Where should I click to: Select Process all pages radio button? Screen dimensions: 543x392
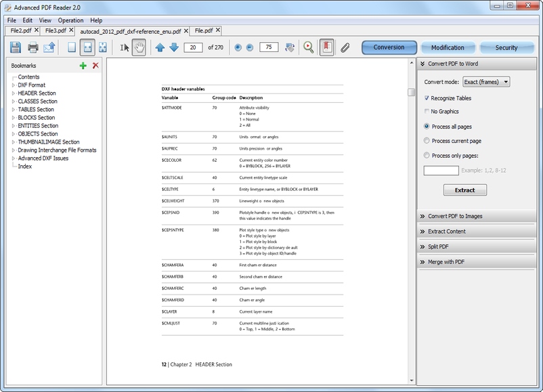click(427, 127)
